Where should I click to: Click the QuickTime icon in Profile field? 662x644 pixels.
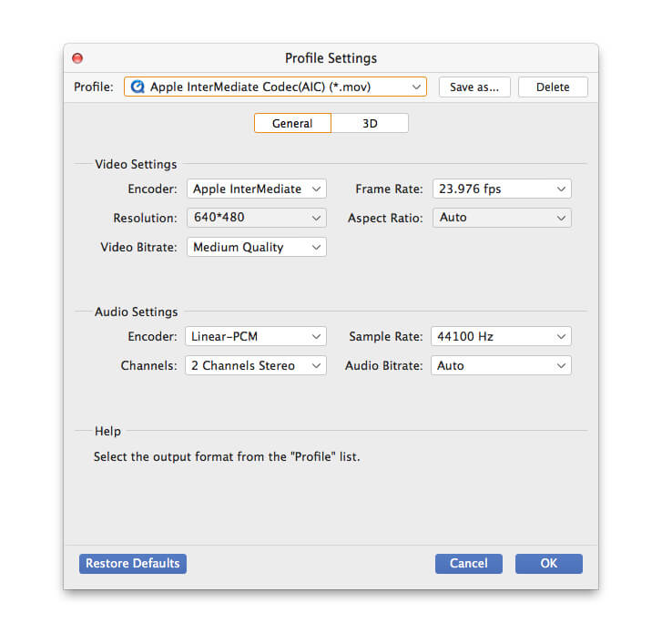[137, 87]
